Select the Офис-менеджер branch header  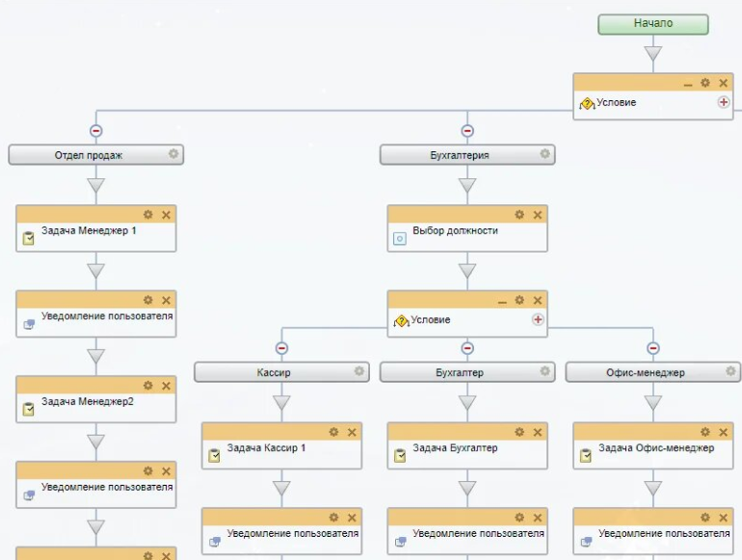(x=653, y=372)
